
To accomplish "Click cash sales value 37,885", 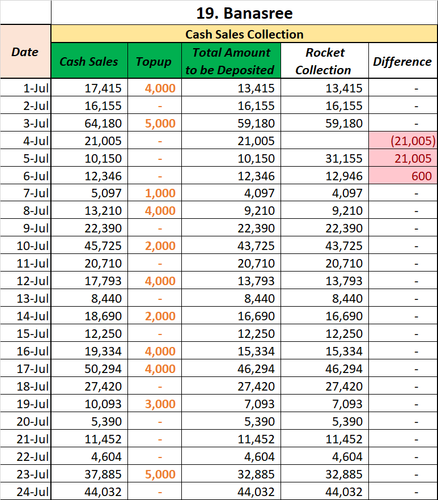I will (89, 474).
